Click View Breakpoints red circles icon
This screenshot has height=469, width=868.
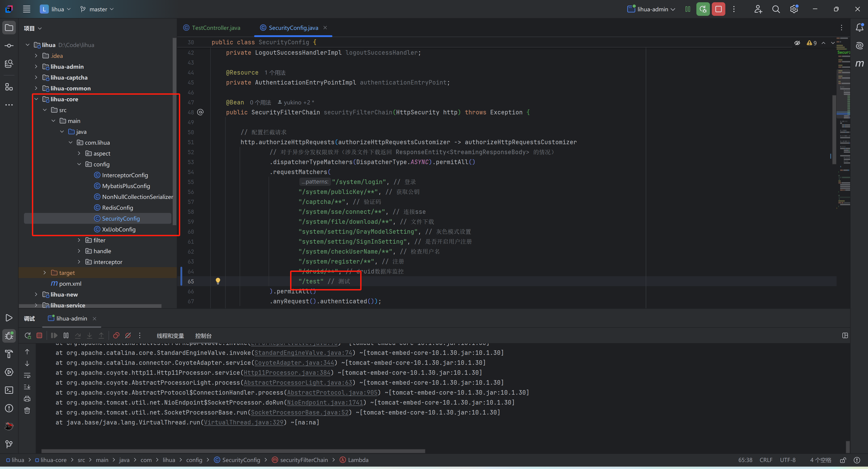(x=116, y=336)
